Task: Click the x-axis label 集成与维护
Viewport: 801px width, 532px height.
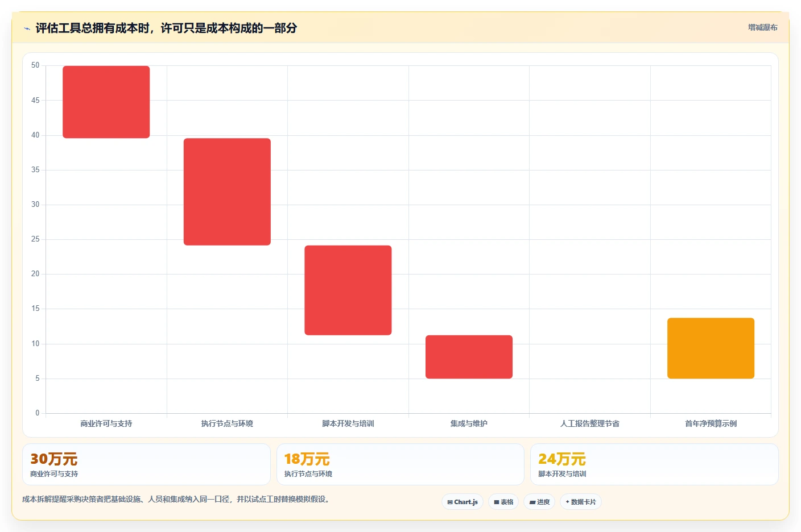Action: pos(469,423)
